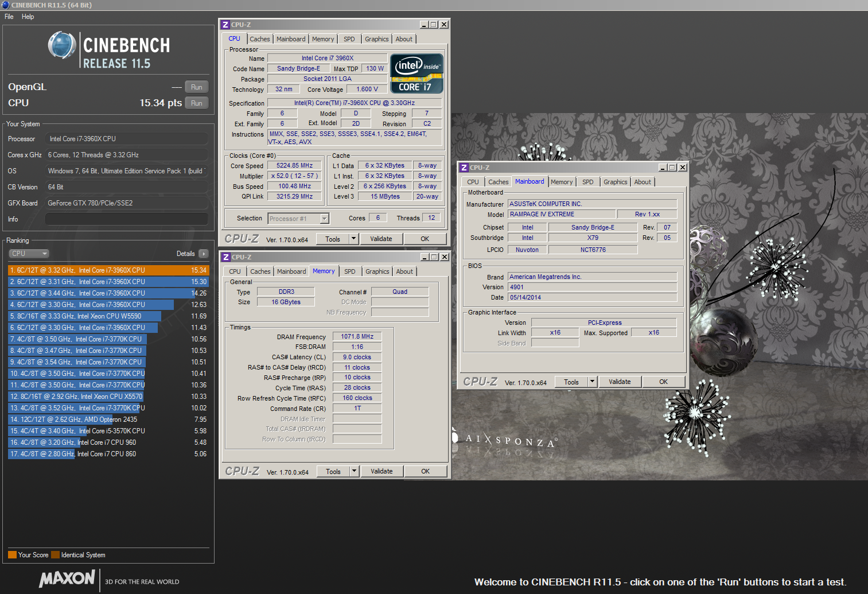Switch to Memory tab in top CPU-Z window
Viewport: 868px width, 594px height.
point(323,39)
